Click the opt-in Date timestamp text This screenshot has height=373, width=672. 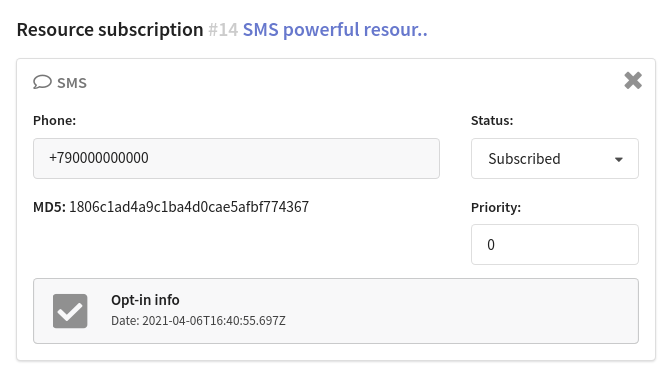pyautogui.click(x=198, y=321)
